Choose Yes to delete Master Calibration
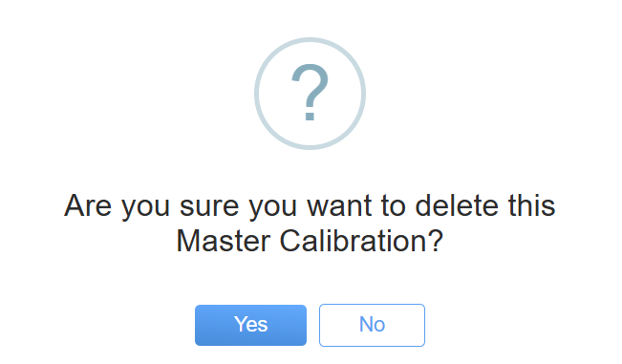The height and width of the screenshot is (364, 622). tap(250, 325)
